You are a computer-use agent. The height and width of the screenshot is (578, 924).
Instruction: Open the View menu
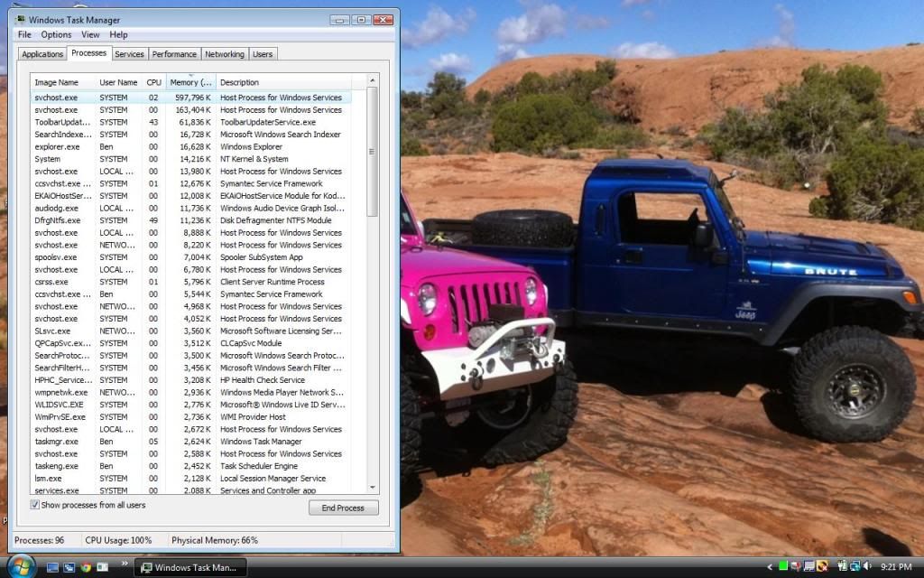90,35
